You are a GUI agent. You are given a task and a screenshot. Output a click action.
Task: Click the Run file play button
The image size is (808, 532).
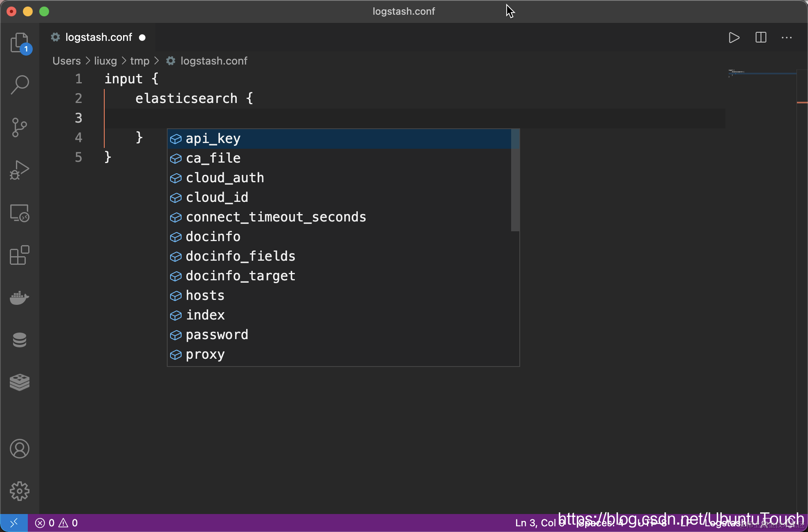pos(734,38)
